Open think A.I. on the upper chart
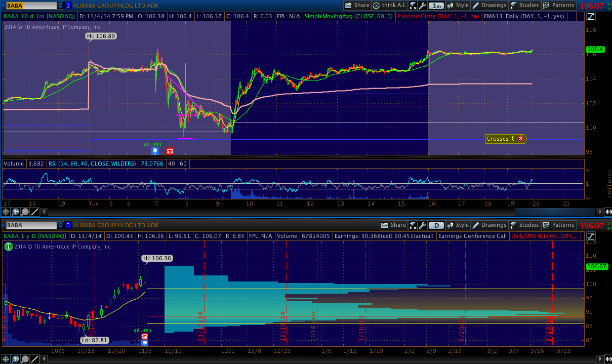612x364 pixels. [x=389, y=6]
